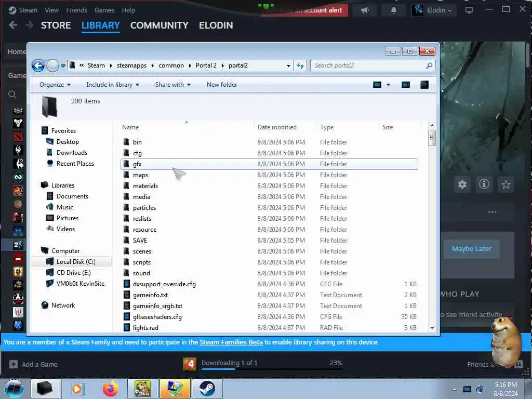Select the maps folder
This screenshot has width=532, height=399.
269,175
